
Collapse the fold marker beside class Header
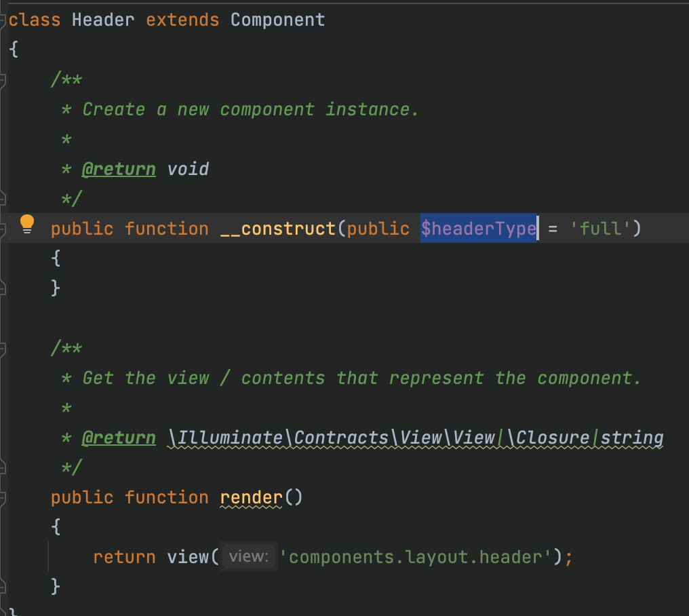click(x=2, y=20)
